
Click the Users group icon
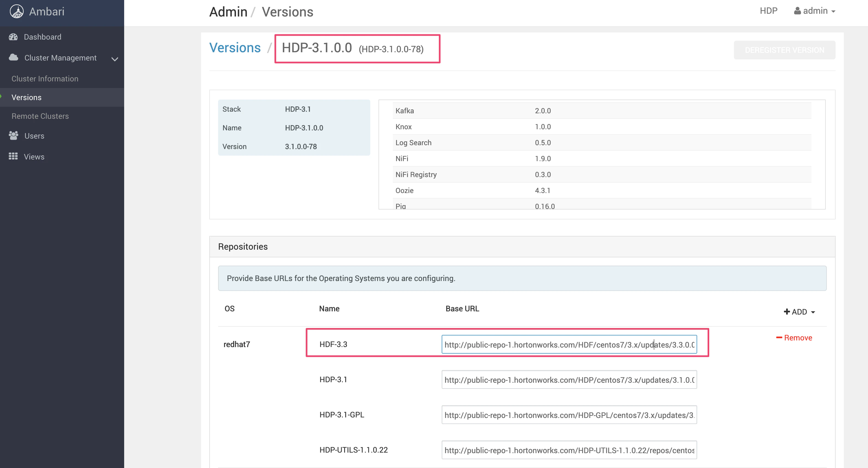(13, 136)
